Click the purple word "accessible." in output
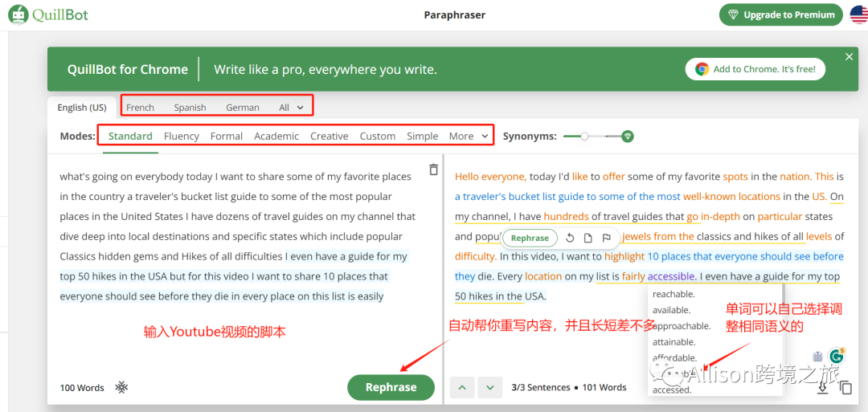 point(672,276)
